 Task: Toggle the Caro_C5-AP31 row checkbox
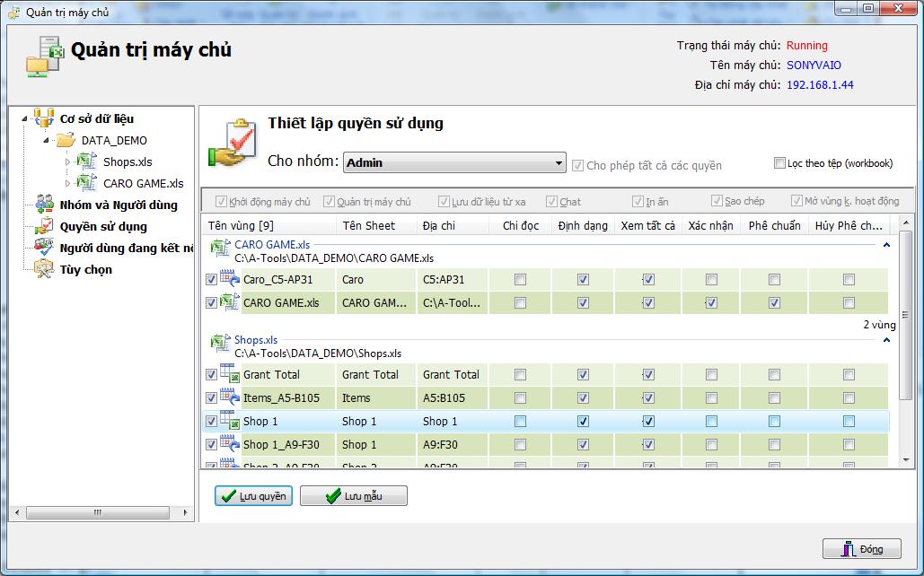[211, 280]
